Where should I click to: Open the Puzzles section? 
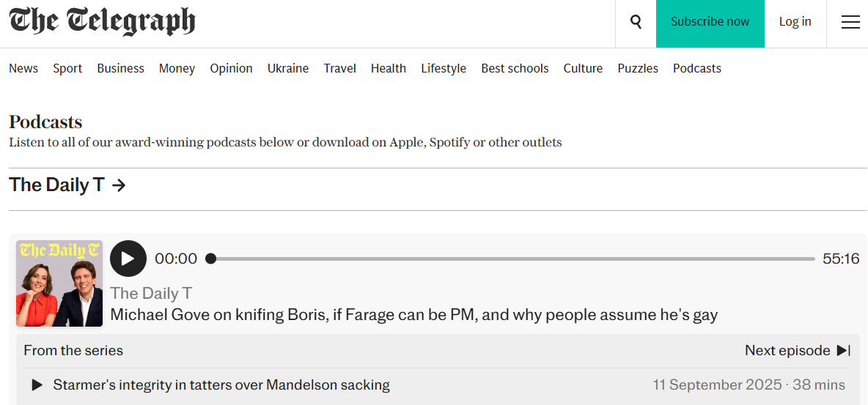637,68
